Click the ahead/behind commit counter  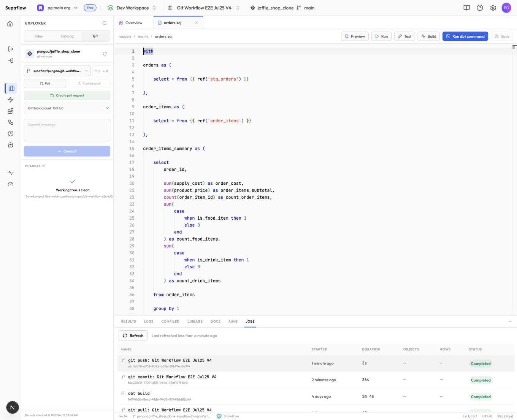(101, 71)
